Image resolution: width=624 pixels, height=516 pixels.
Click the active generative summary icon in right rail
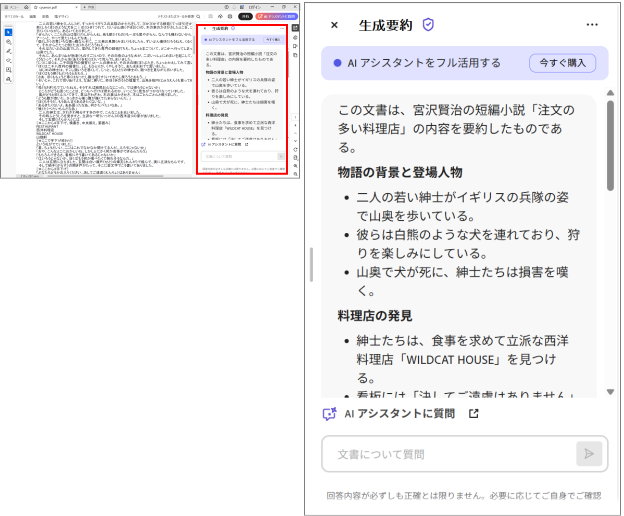tap(295, 28)
